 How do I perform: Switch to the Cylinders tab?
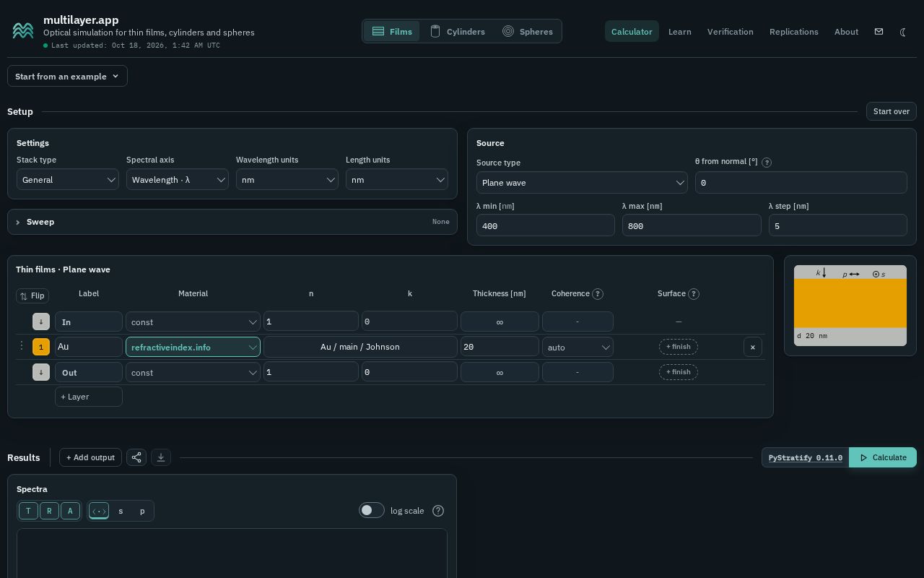[x=458, y=32]
